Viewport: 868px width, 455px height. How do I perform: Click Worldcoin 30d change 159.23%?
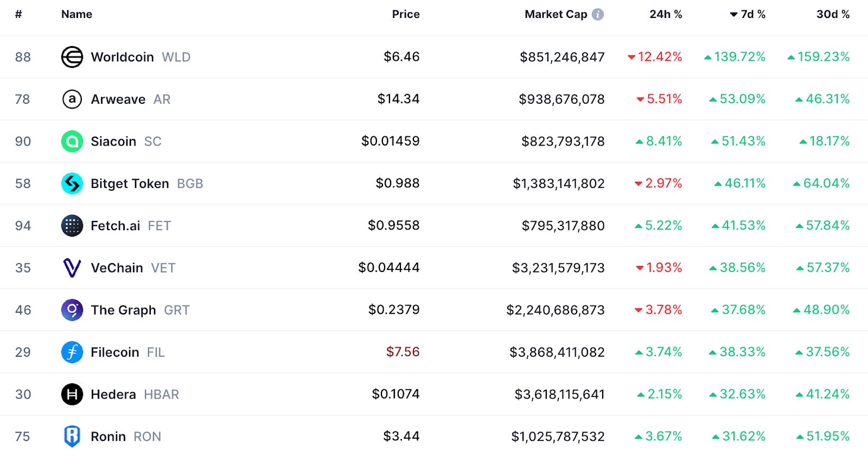(819, 56)
